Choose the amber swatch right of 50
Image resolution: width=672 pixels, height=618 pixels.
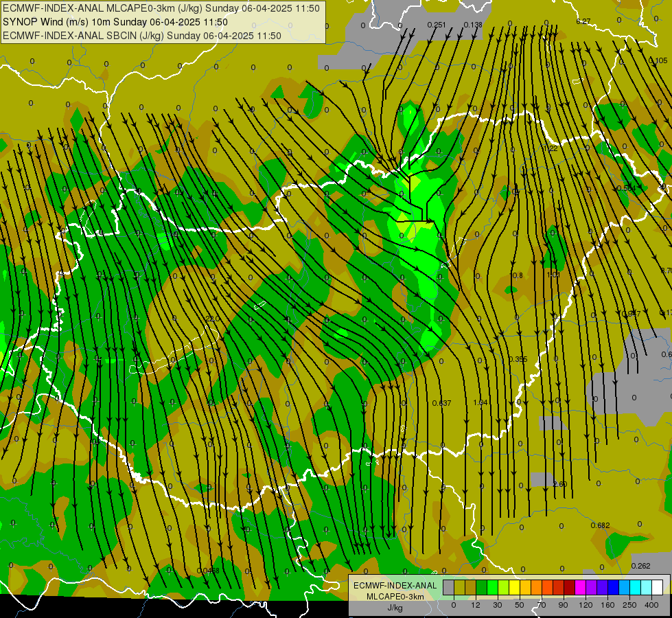pyautogui.click(x=526, y=587)
